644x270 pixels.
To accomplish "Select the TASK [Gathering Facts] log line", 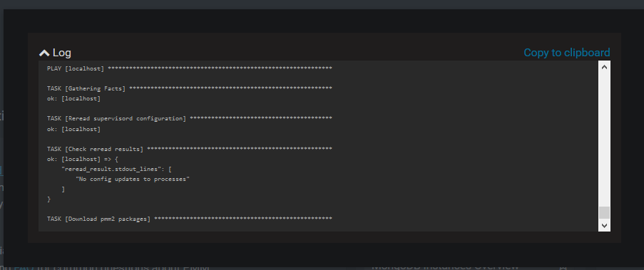I will (x=189, y=88).
